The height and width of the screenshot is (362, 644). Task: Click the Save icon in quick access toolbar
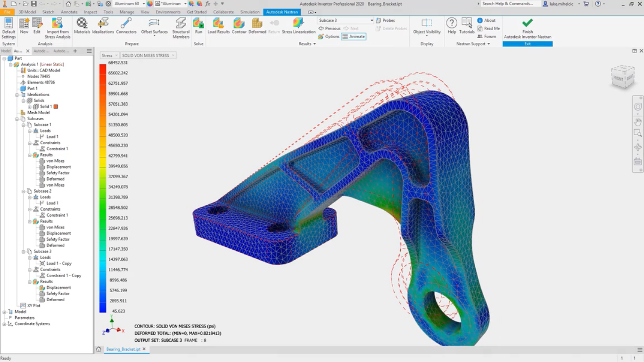click(x=33, y=3)
